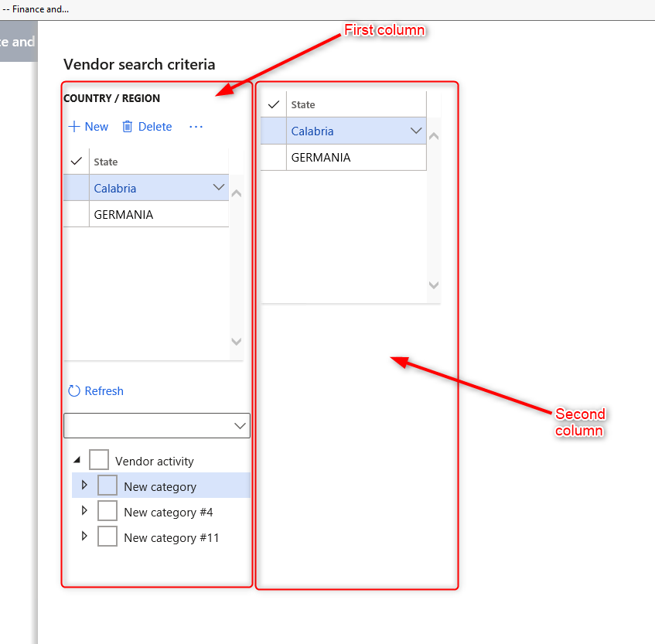Expand the New category #11 node
The image size is (655, 644).
[x=84, y=537]
